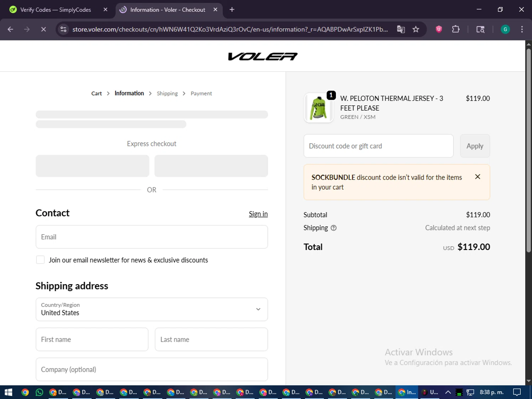Select the Payment breadcrumb step
Screen dimensions: 532x399
pos(201,94)
